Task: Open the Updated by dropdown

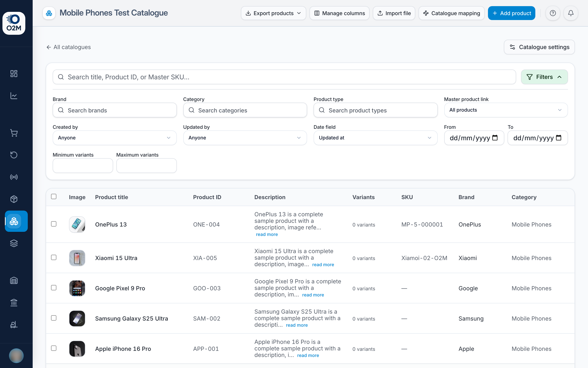Action: click(245, 138)
